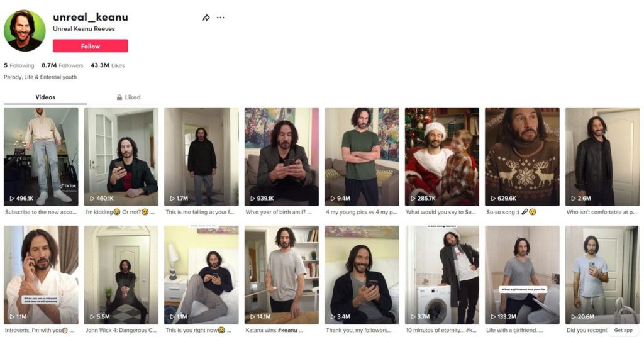Switch to the Liked tab
Image resolution: width=644 pixels, height=337 pixels.
tap(128, 97)
